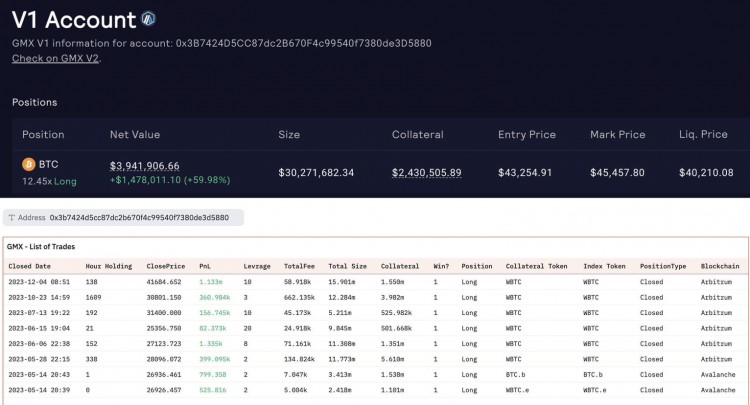Click the Avalanche cell in the 799.358 row

tap(718, 375)
